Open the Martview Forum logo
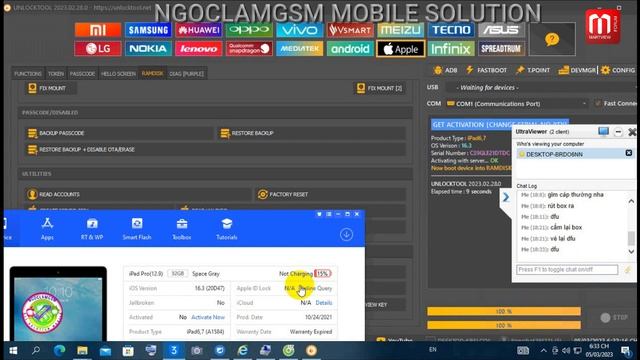 [602, 27]
